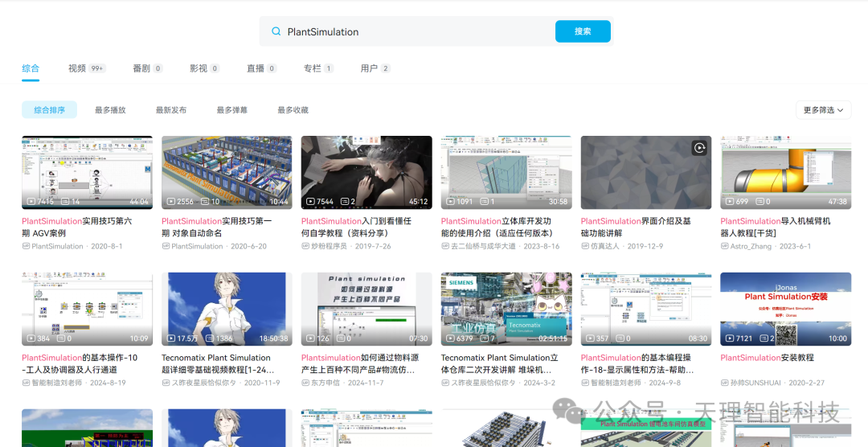868x447 pixels.
Task: Sort by 最新发布
Action: click(171, 109)
